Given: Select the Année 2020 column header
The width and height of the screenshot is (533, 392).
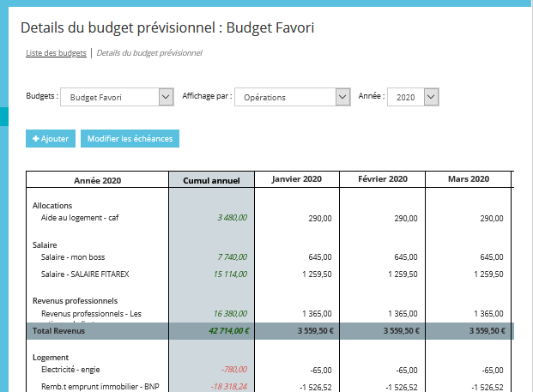Looking at the screenshot, I should pyautogui.click(x=98, y=180).
